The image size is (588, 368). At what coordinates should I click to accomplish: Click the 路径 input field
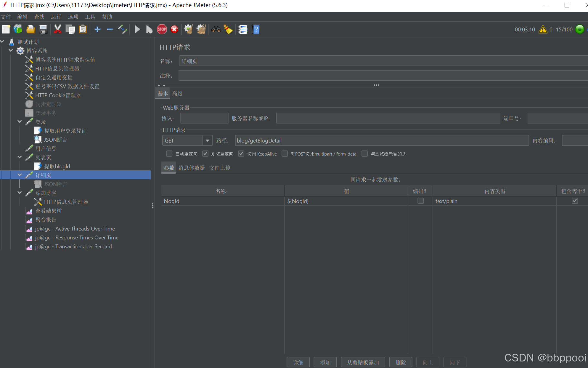[x=382, y=140]
